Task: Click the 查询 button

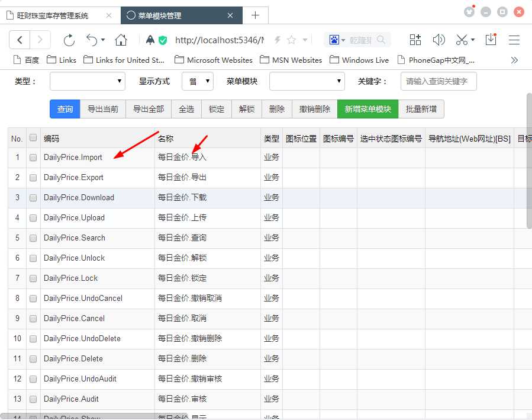Action: click(x=65, y=109)
